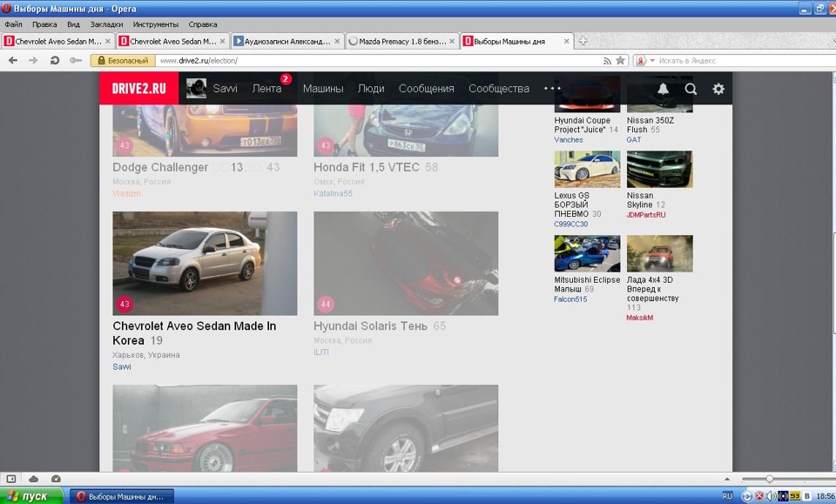The height and width of the screenshot is (504, 836).
Task: Open a new tab with plus button
Action: tap(583, 41)
